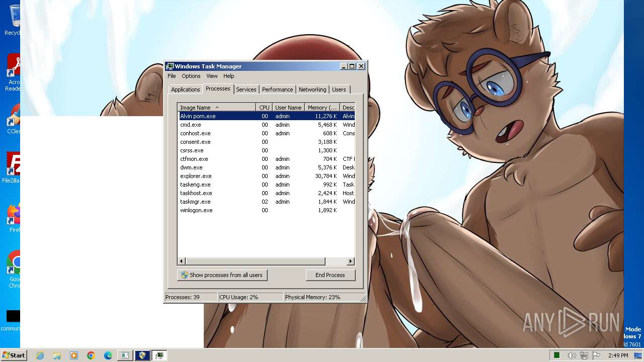Select the winlogon.exe process row
Viewport: 644px width, 362px height.
coord(266,210)
